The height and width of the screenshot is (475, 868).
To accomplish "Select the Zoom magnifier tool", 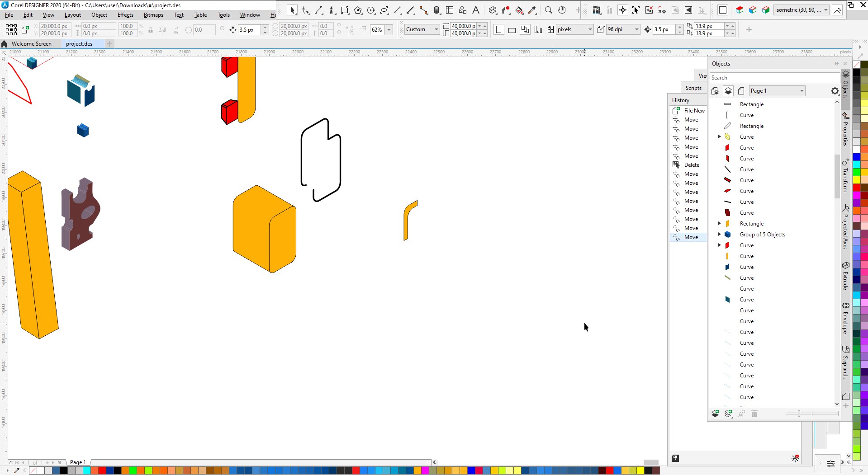I will click(x=548, y=10).
